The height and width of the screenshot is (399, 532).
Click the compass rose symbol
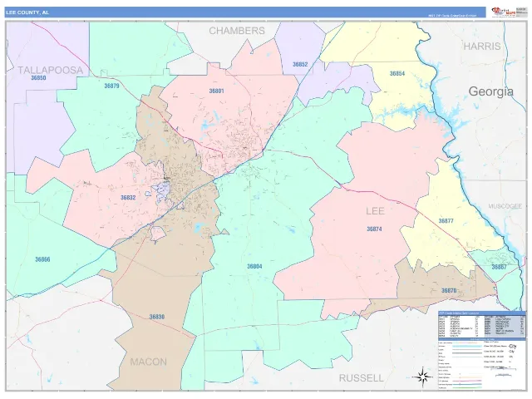[x=422, y=376]
